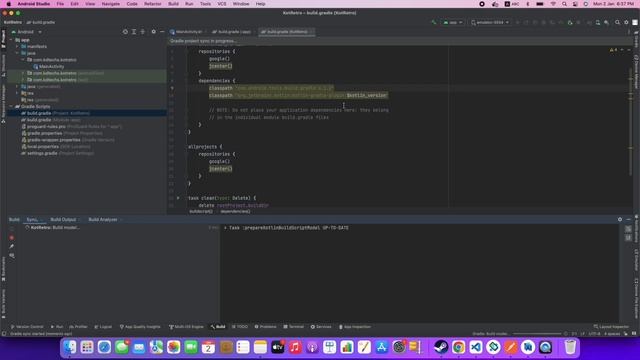Collapse Gradle Scripts node
640x360 pixels.
(11, 107)
